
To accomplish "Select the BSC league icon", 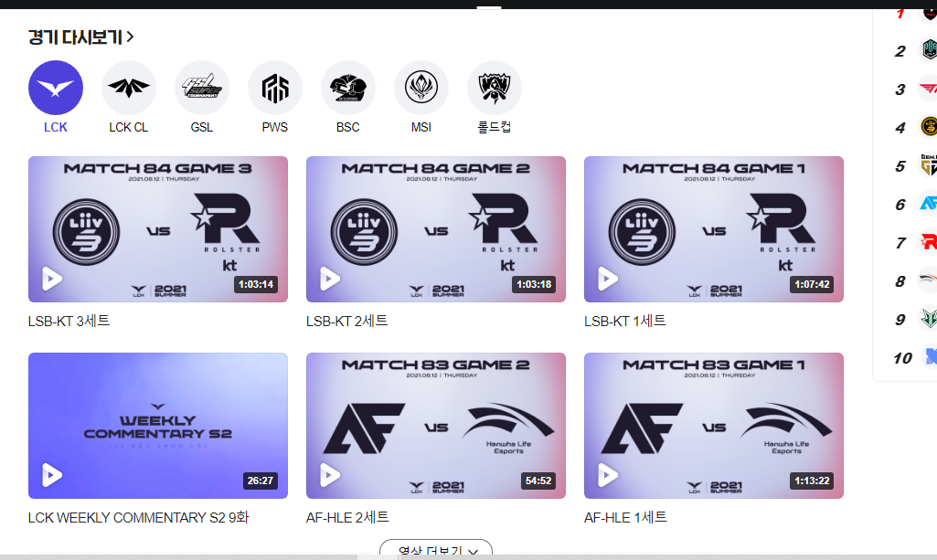I will tap(347, 88).
